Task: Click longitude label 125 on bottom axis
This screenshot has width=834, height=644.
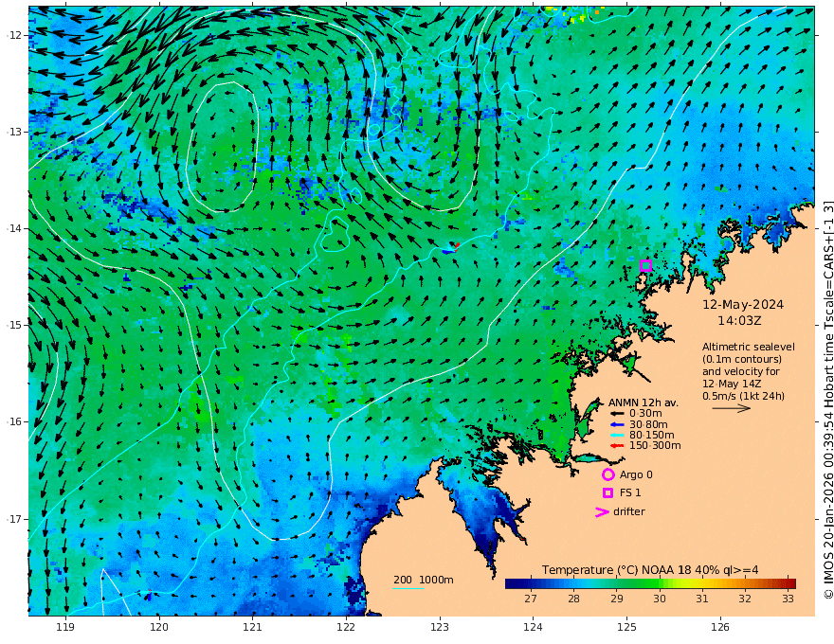Action: coord(627,628)
